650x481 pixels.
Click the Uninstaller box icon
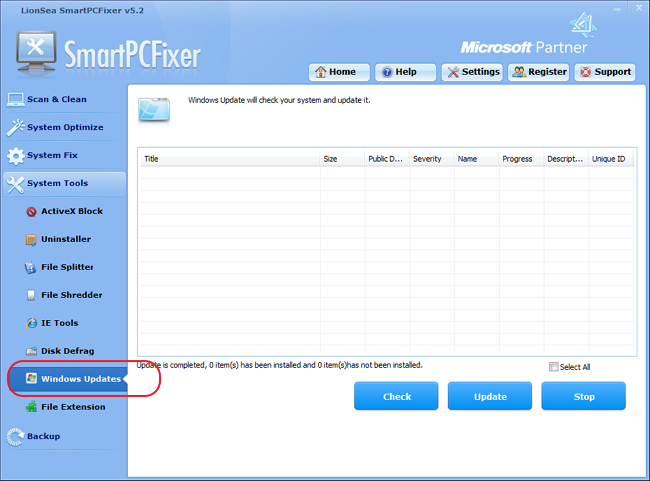coord(31,240)
